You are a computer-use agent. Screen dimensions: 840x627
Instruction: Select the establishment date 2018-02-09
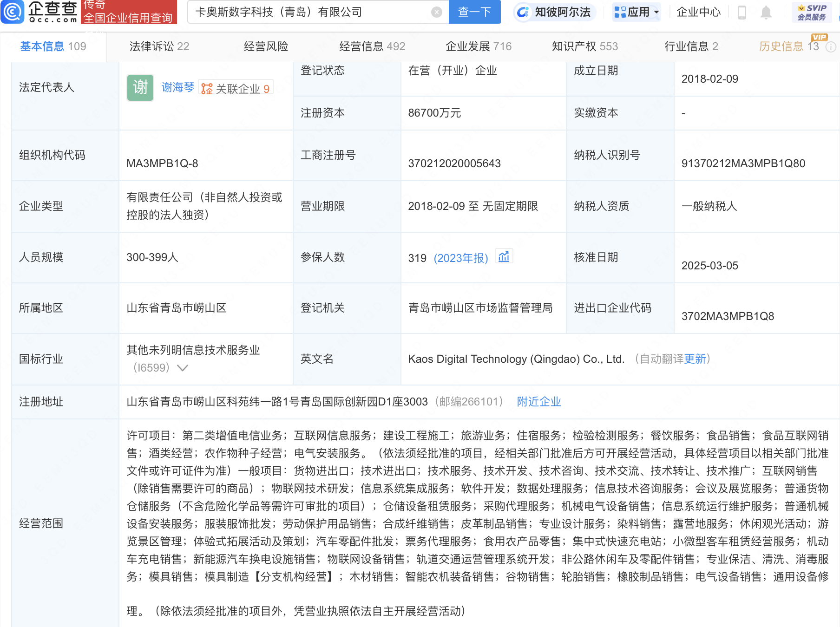[x=710, y=79]
